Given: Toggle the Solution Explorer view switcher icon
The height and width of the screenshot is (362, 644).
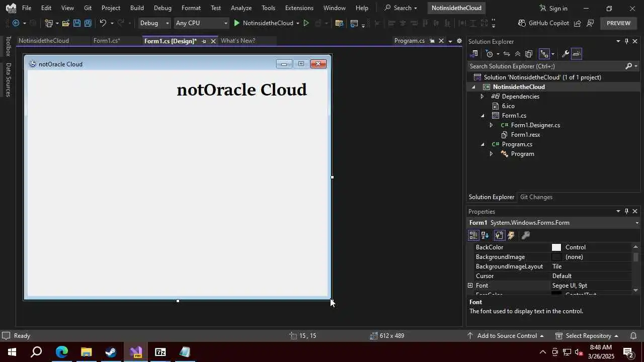Looking at the screenshot, I should click(x=544, y=54).
